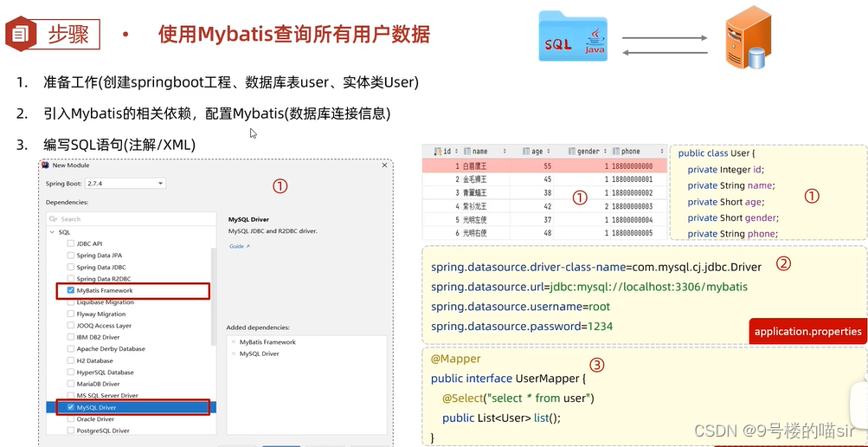Open the Spring Boot version dropdown
Screen dimensions: 868x447
click(125, 184)
